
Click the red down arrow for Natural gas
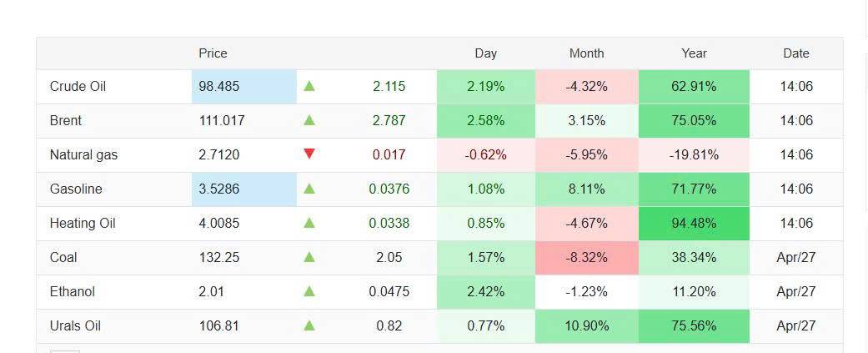point(309,154)
